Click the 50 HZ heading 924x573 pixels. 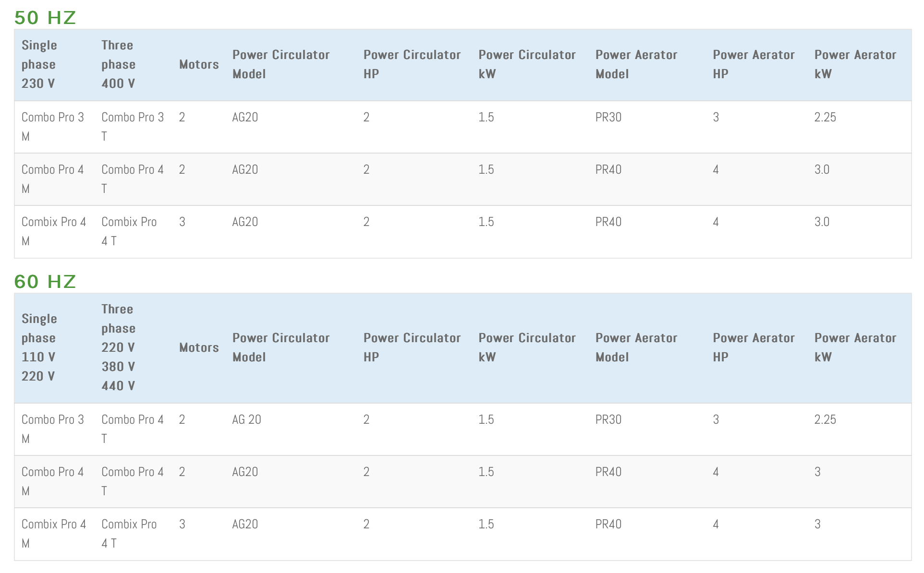[45, 18]
